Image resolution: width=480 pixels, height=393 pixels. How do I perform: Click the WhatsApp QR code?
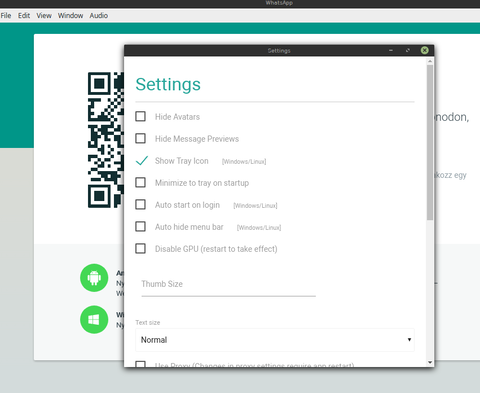106,140
